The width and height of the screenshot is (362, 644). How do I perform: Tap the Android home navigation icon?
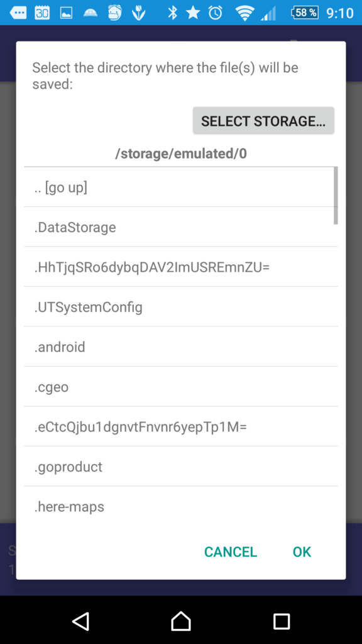point(181,621)
